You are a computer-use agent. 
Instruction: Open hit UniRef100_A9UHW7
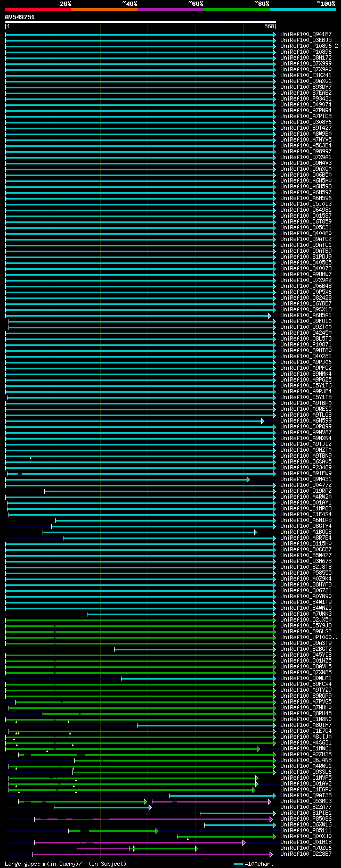point(306,274)
